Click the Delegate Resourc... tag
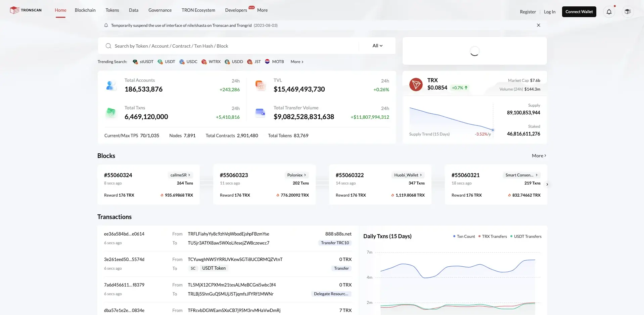Viewport: 644px width, 315px height. pos(331,294)
